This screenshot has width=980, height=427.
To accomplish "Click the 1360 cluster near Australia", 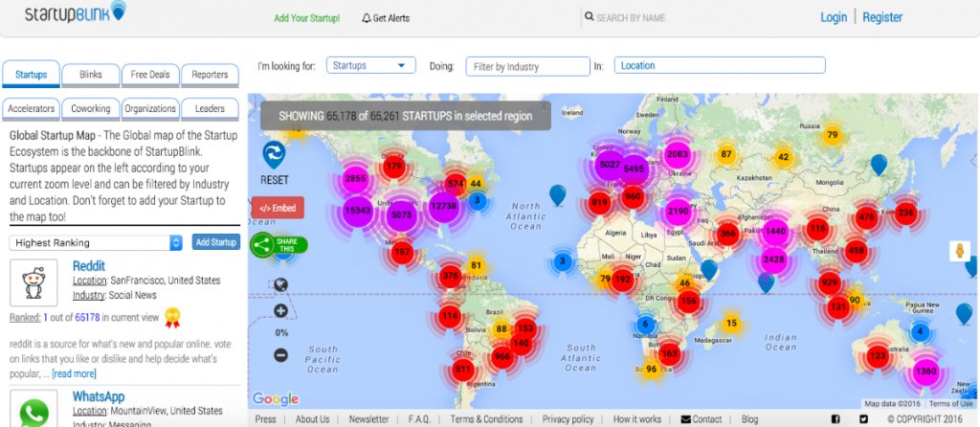I will tap(925, 371).
